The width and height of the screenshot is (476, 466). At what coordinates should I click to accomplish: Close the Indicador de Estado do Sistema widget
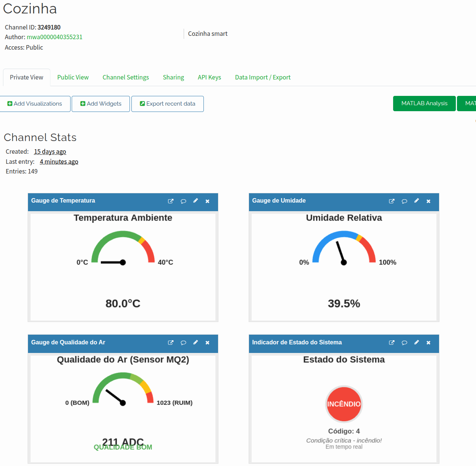[x=429, y=343]
